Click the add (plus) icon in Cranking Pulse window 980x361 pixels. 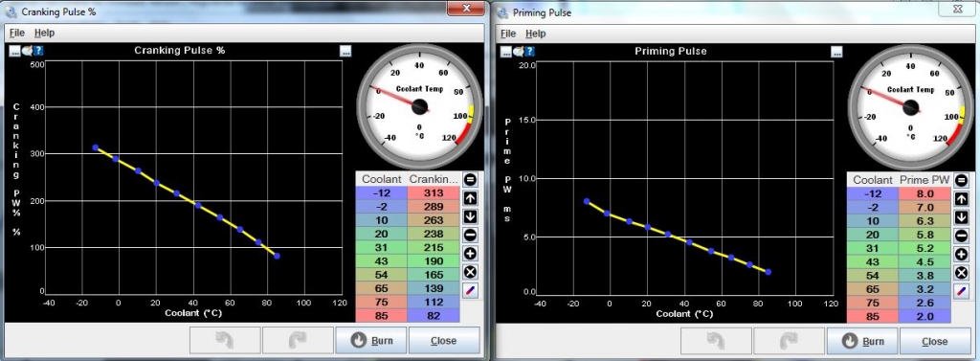pos(471,254)
